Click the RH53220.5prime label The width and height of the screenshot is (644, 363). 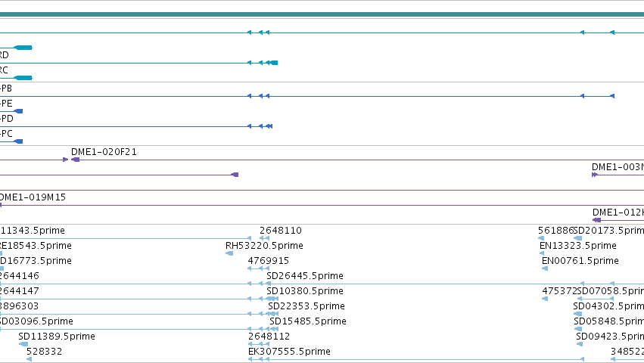click(x=265, y=246)
